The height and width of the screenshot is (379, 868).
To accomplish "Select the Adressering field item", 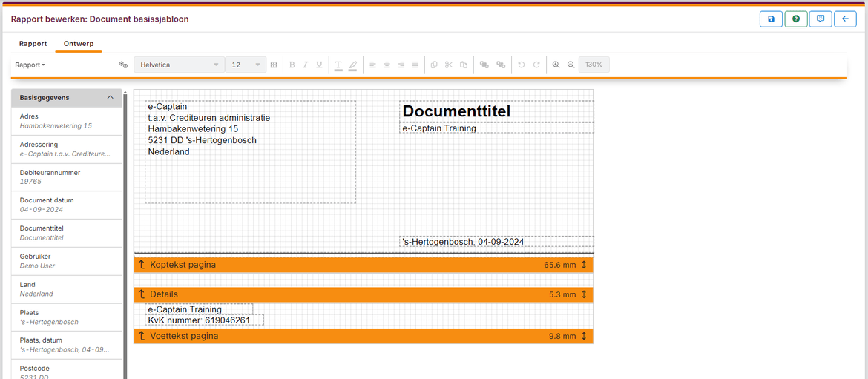I will tap(67, 149).
